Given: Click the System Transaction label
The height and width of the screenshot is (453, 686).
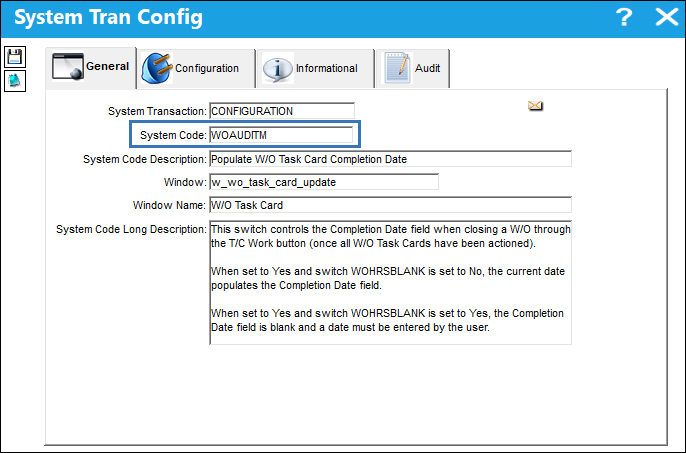Looking at the screenshot, I should click(157, 112).
